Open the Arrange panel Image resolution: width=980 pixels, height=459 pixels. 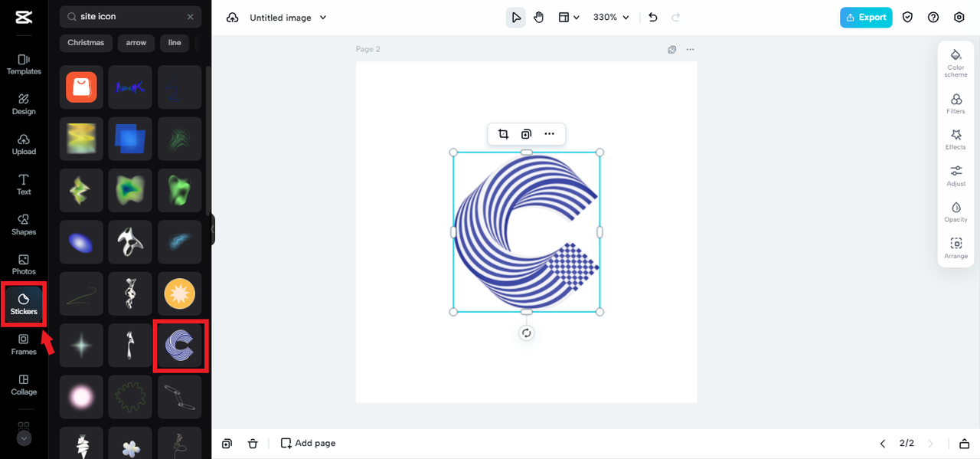(955, 248)
